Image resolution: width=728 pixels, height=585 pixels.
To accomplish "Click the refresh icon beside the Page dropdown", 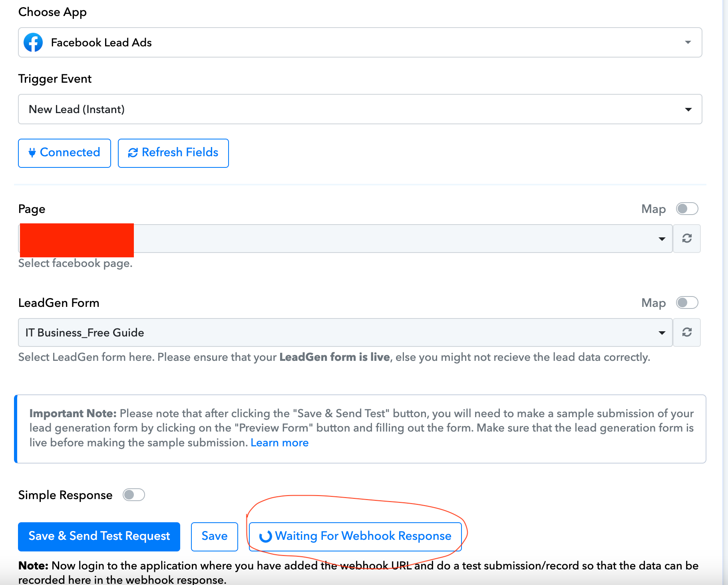I will pos(687,239).
